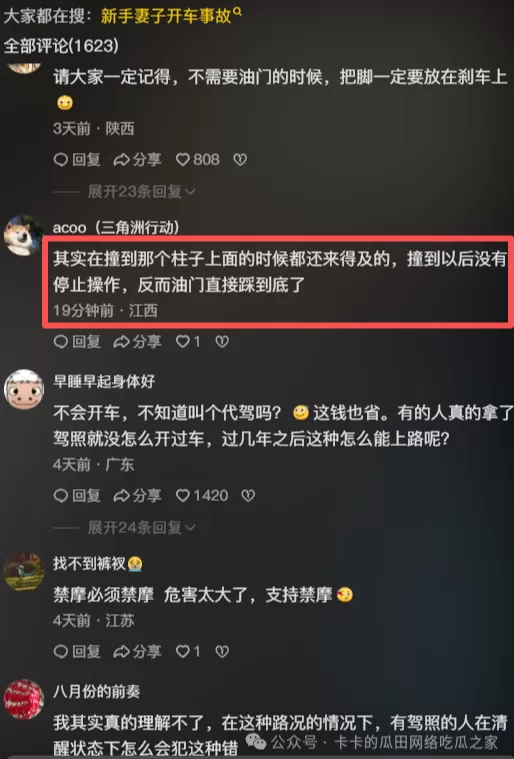The width and height of the screenshot is (514, 759).
Task: Dislike acoo's comment with broken heart icon
Action: [x=222, y=342]
